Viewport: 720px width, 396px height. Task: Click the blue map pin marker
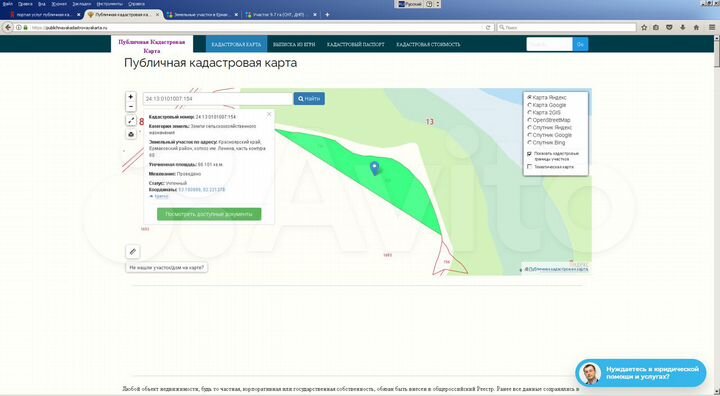(375, 169)
